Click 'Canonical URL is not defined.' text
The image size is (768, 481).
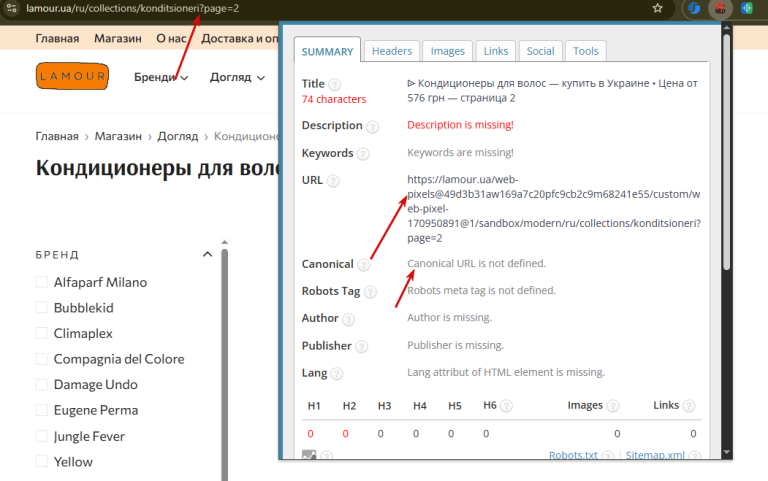(x=476, y=264)
